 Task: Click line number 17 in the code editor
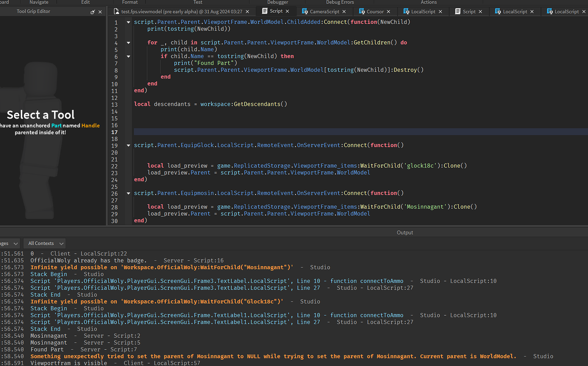[x=116, y=132]
